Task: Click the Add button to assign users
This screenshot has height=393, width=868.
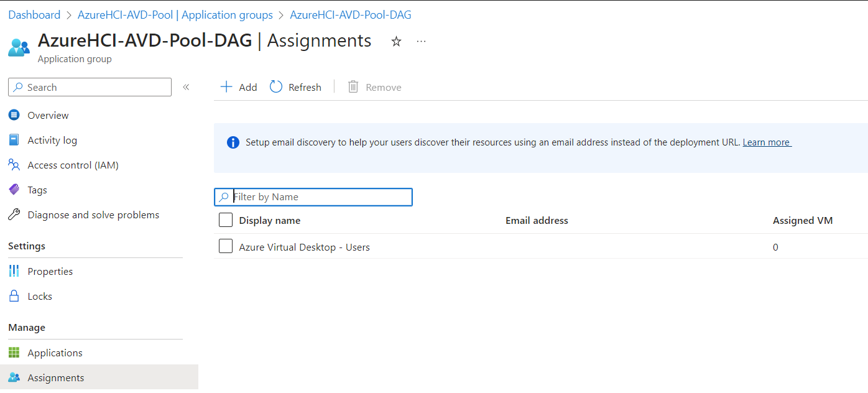Action: click(238, 86)
